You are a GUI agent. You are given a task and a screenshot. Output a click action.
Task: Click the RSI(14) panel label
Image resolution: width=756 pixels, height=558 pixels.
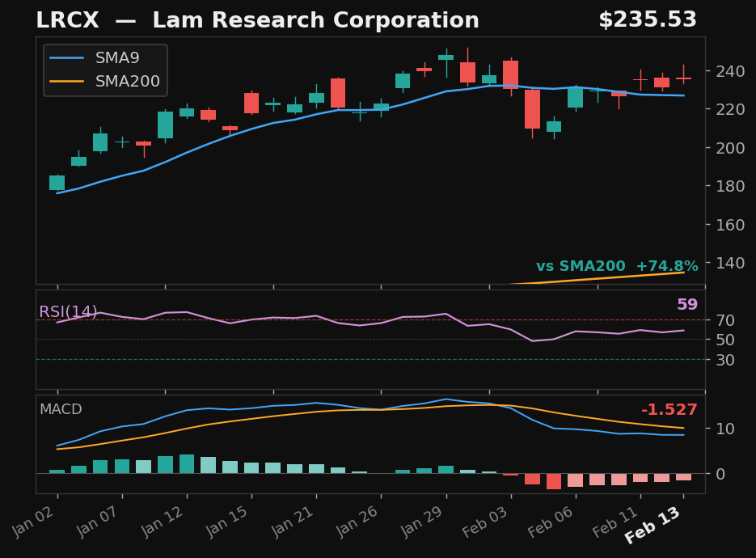click(x=68, y=311)
